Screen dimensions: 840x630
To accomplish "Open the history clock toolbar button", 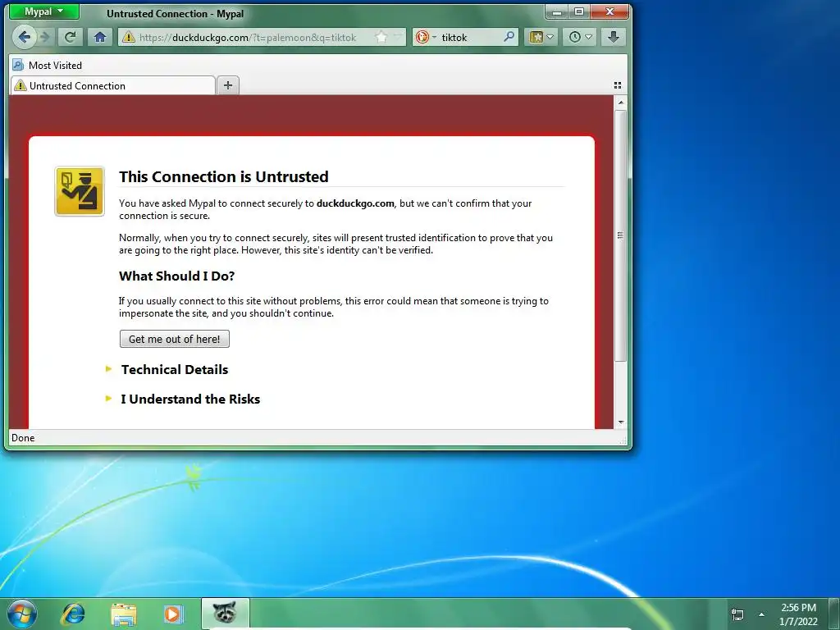I will (580, 37).
